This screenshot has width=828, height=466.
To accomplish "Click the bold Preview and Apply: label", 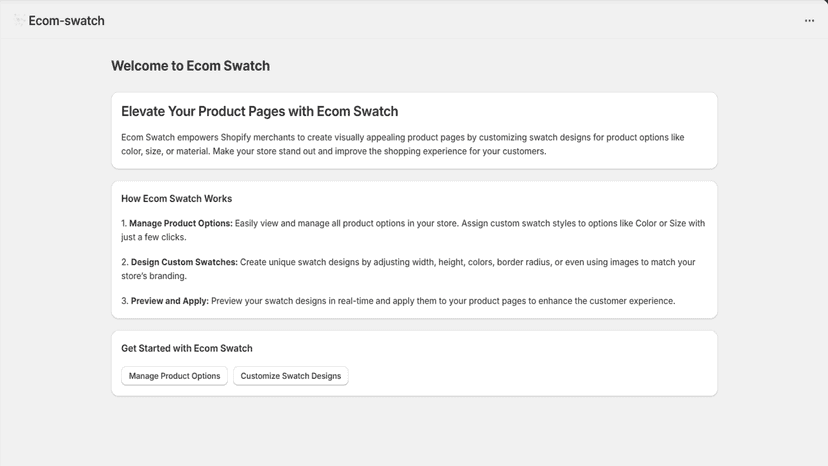I will tap(170, 301).
